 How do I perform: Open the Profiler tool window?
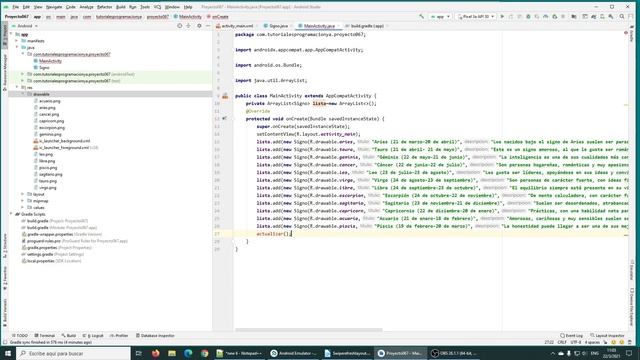(119, 336)
